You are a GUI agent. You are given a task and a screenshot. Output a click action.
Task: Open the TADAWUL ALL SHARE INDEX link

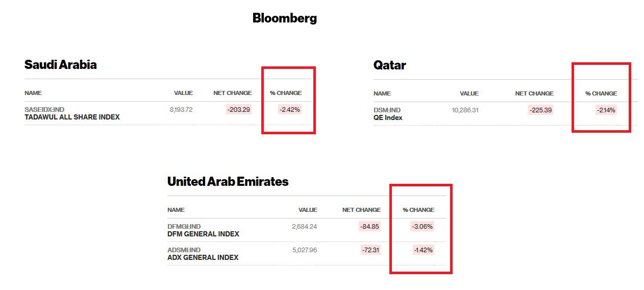coord(72,117)
